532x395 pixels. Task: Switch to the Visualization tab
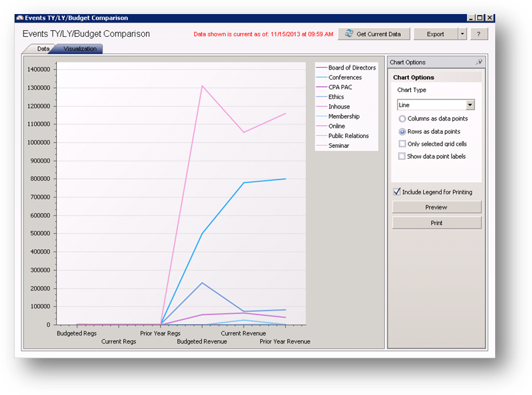(80, 49)
